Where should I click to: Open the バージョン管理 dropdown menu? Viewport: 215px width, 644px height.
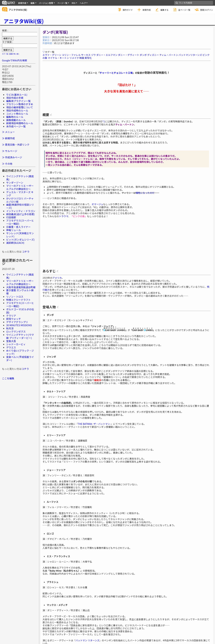point(47,3)
